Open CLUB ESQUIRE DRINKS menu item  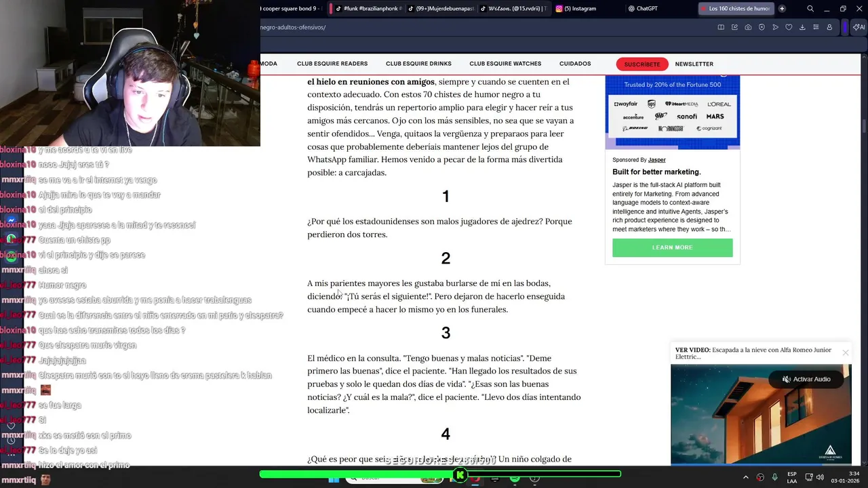point(418,64)
